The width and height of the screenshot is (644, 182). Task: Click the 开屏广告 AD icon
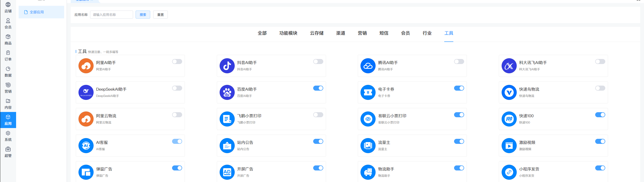(227, 172)
